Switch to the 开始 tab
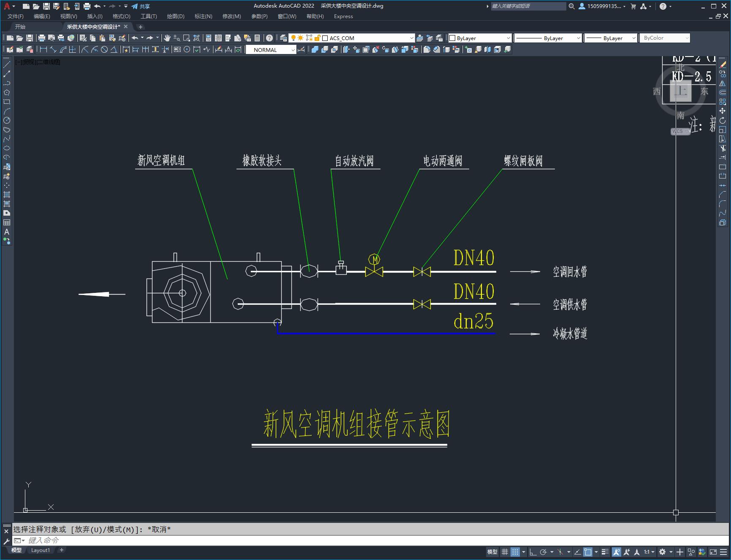 click(x=20, y=27)
